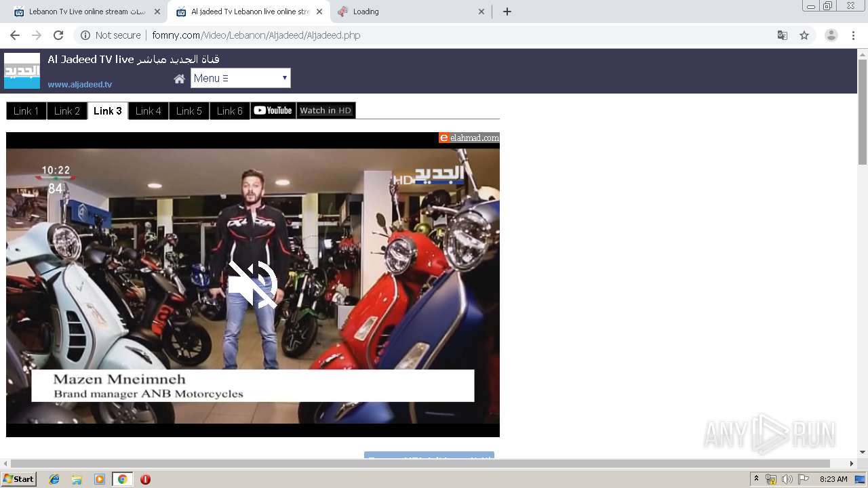Open the Opera taskbar icon
Viewport: 868px width, 488px height.
tap(145, 479)
